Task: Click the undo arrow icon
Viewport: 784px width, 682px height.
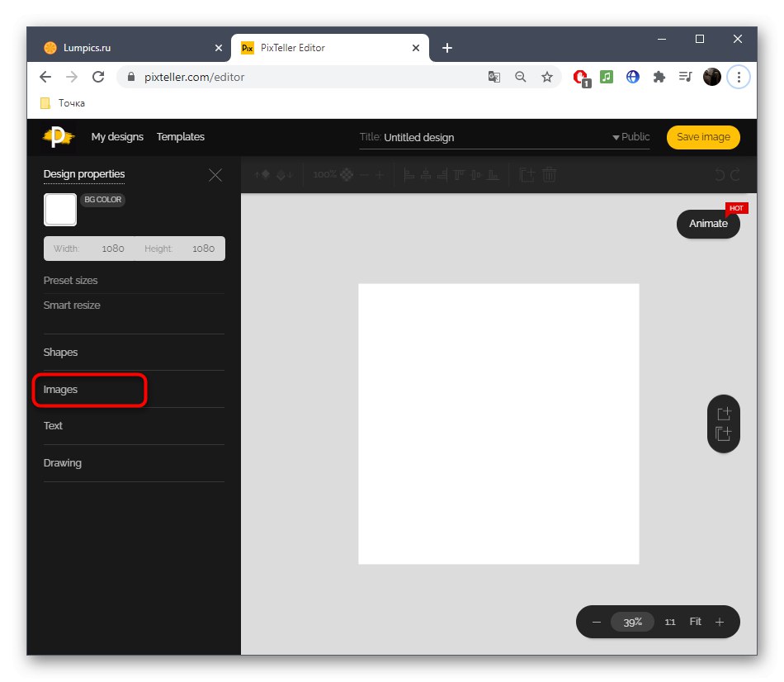Action: pos(717,174)
